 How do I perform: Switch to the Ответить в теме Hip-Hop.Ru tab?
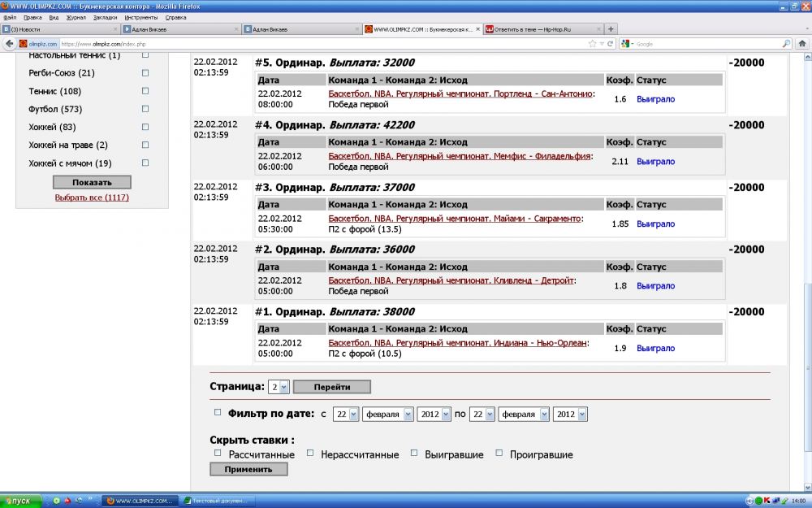coord(543,29)
